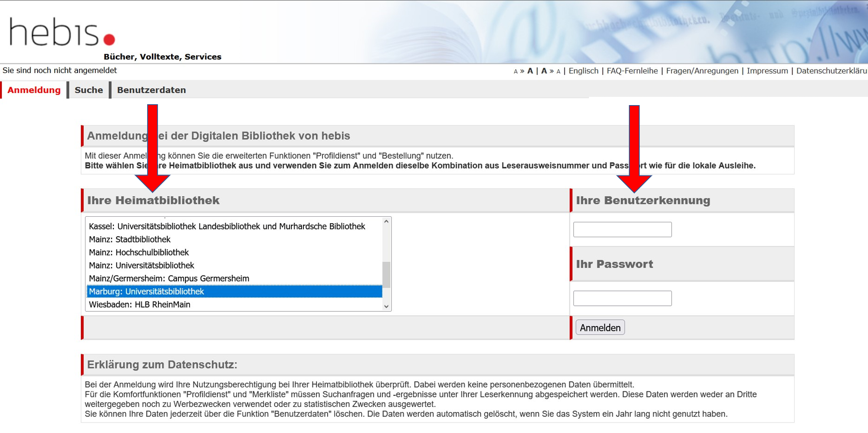Pick Mainz: Universitätsbibliothek in the list
This screenshot has width=868, height=433.
pos(234,265)
